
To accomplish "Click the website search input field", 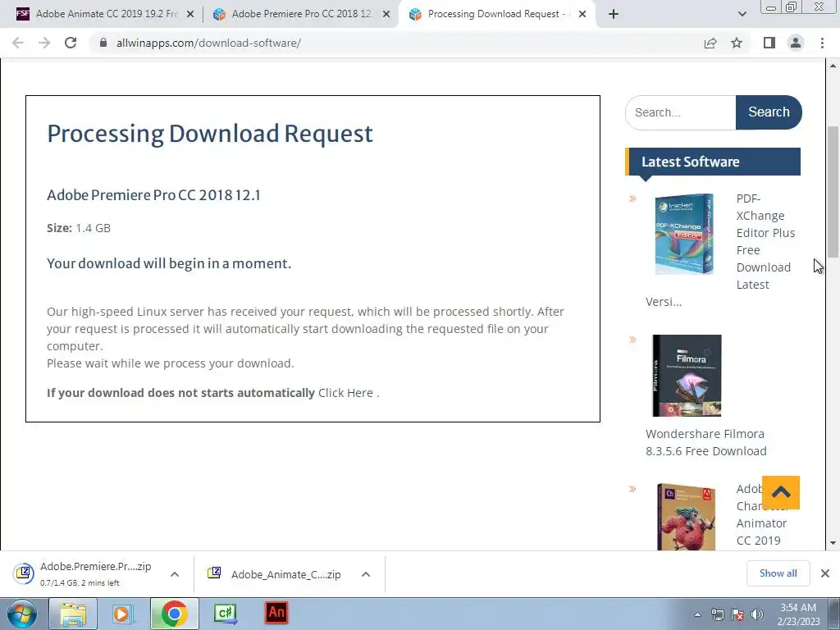I will (680, 112).
